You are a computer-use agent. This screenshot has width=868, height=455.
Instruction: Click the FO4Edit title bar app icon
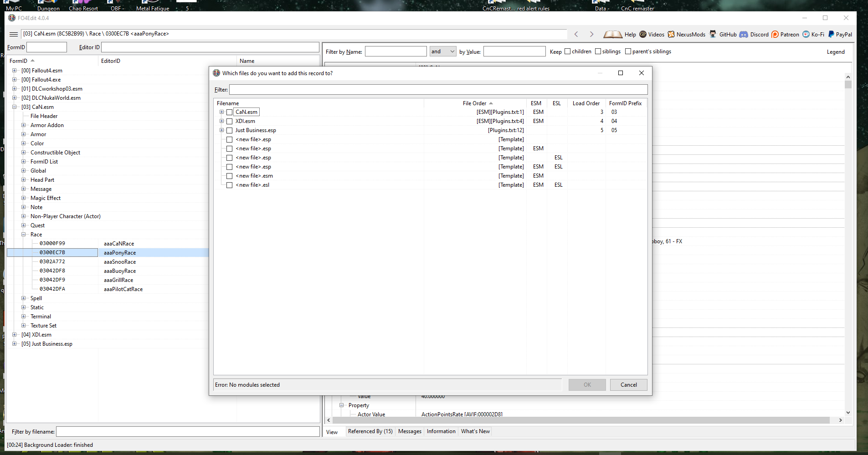(12, 18)
